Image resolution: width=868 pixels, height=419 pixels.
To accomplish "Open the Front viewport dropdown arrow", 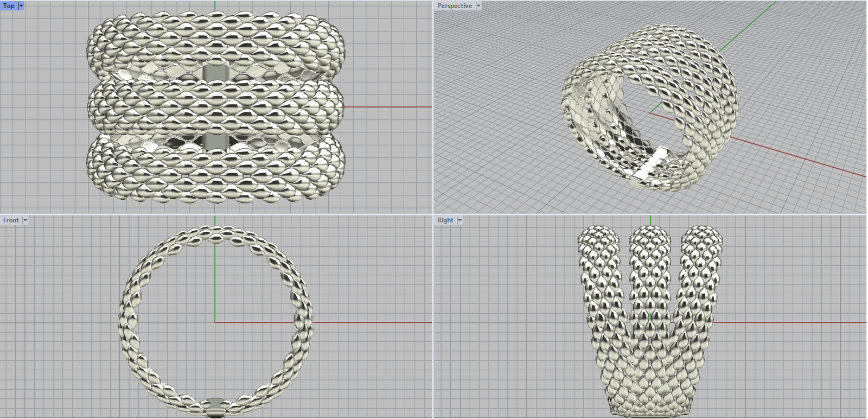I will click(x=25, y=220).
